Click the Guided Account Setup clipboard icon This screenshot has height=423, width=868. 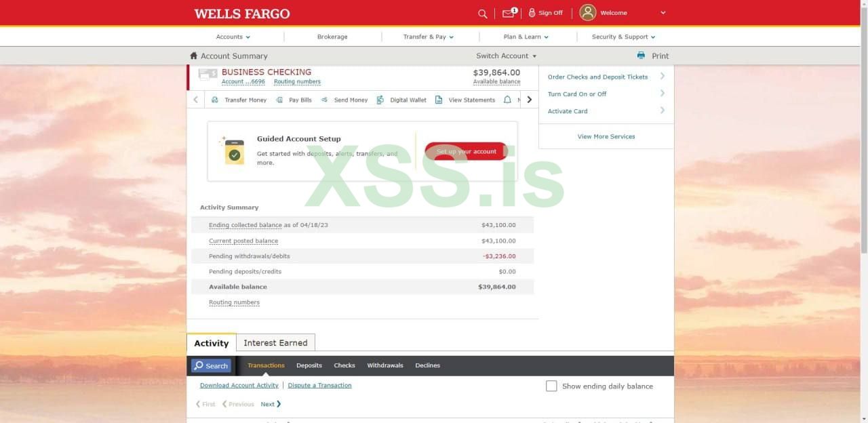(233, 152)
